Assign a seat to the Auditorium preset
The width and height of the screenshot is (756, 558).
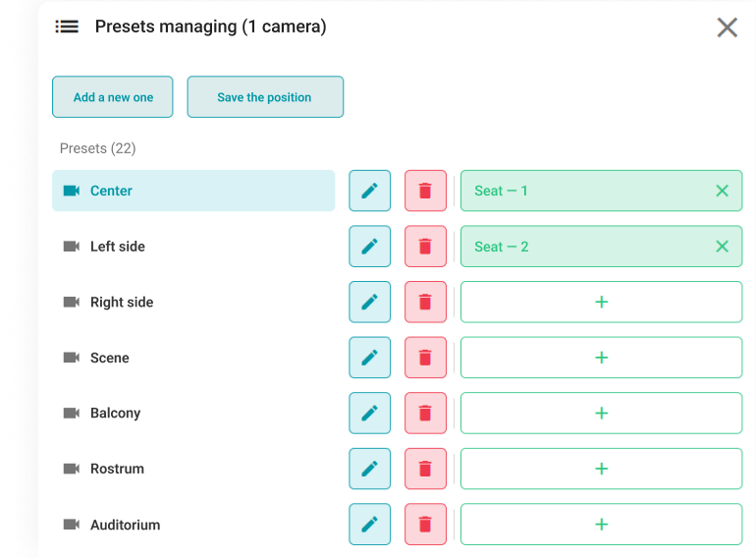[x=601, y=525]
